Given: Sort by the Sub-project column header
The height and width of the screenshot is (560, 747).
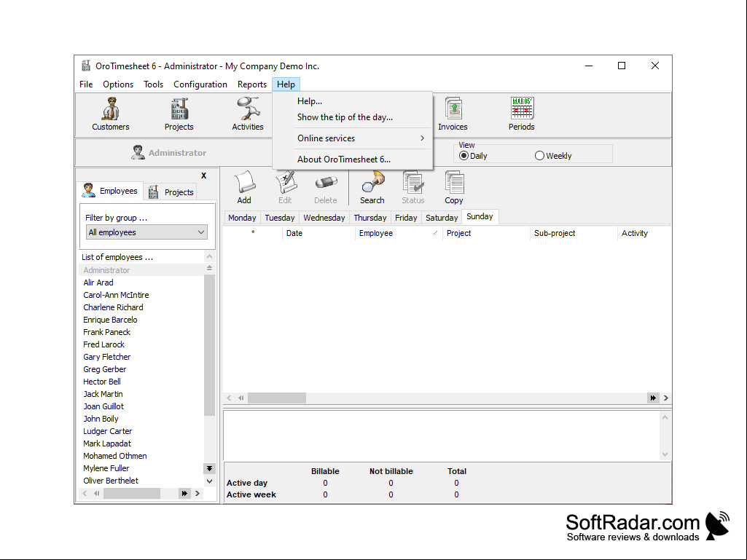Looking at the screenshot, I should (x=574, y=233).
